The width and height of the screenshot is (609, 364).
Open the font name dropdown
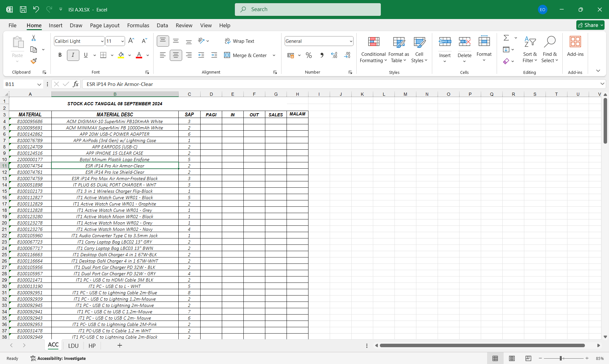pos(102,41)
